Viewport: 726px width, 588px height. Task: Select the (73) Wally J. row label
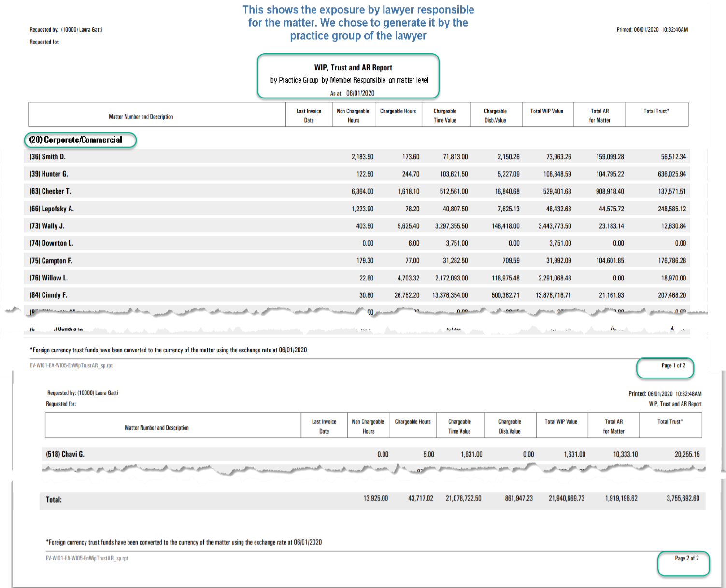[x=47, y=226]
